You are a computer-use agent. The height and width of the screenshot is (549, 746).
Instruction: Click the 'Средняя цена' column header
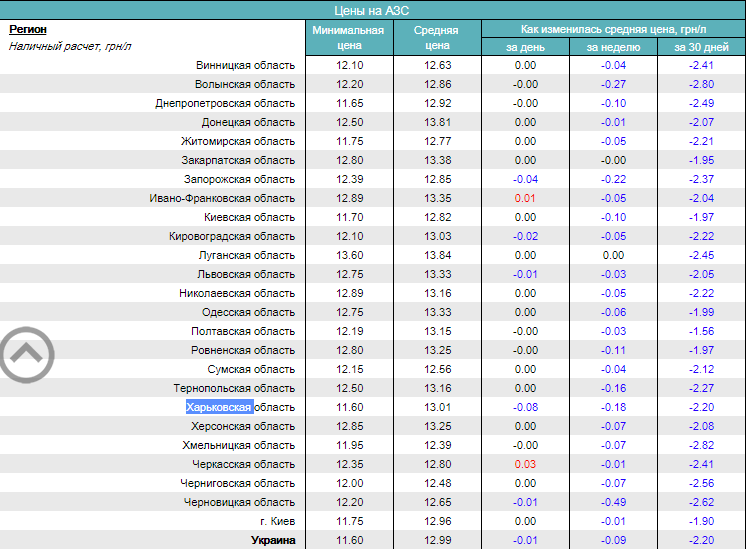click(437, 37)
